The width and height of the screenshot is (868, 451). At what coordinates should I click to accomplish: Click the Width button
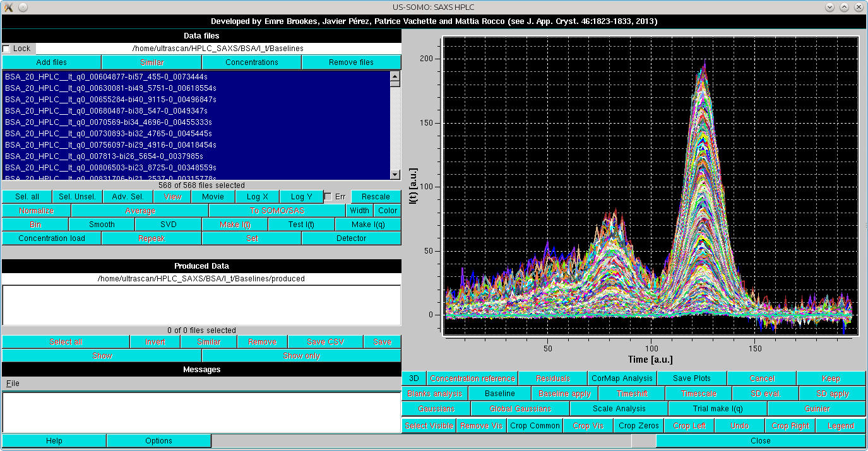tap(360, 211)
